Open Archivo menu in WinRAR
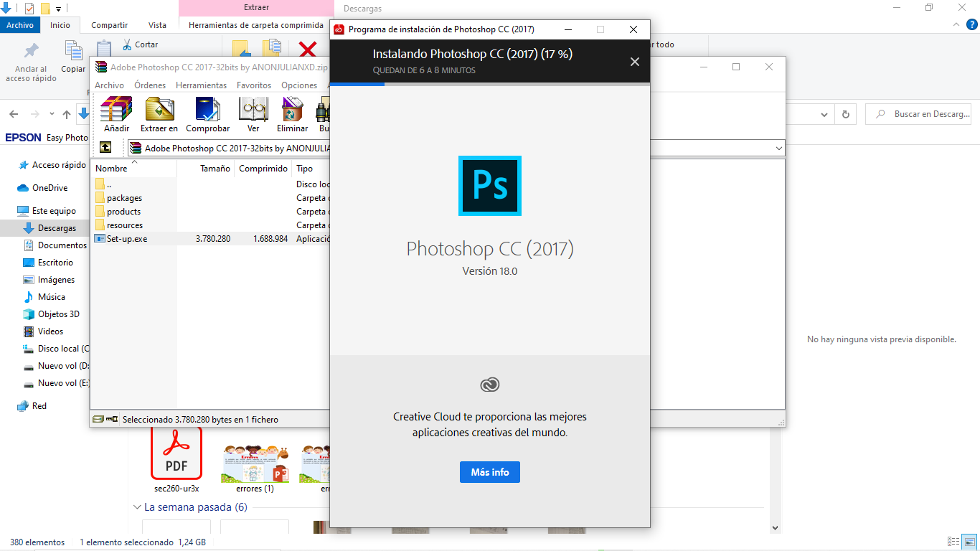This screenshot has width=980, height=551. tap(109, 85)
